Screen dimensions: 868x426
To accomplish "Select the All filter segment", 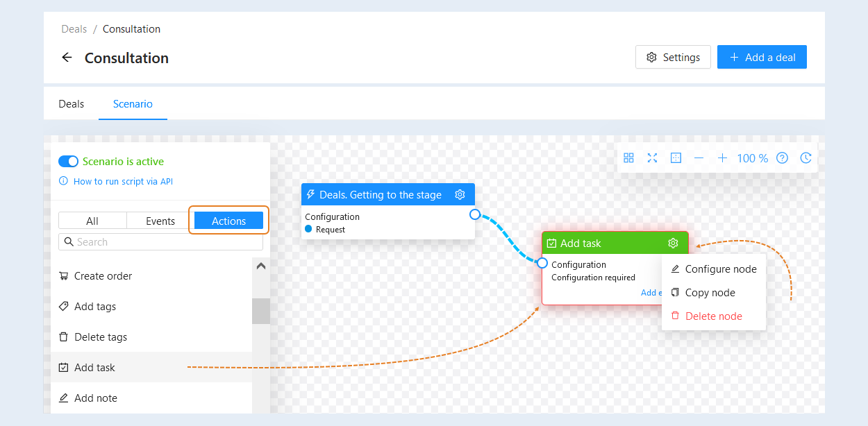I will pyautogui.click(x=92, y=221).
